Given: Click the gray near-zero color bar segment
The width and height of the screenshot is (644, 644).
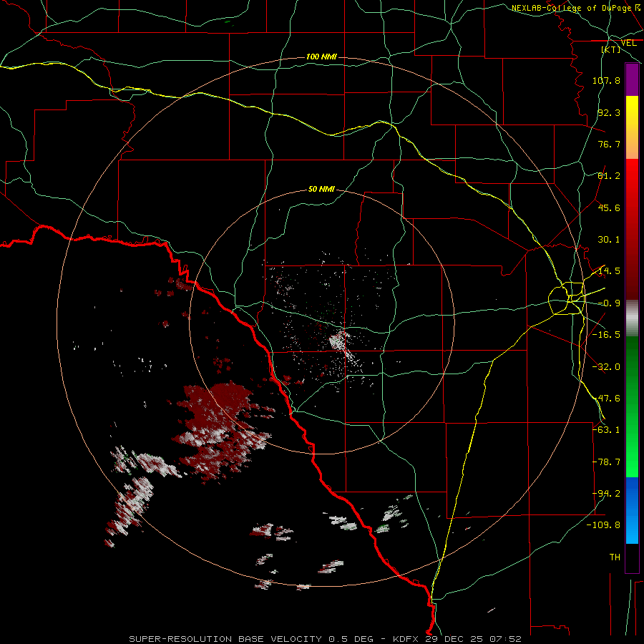Looking at the screenshot, I should click(x=632, y=318).
